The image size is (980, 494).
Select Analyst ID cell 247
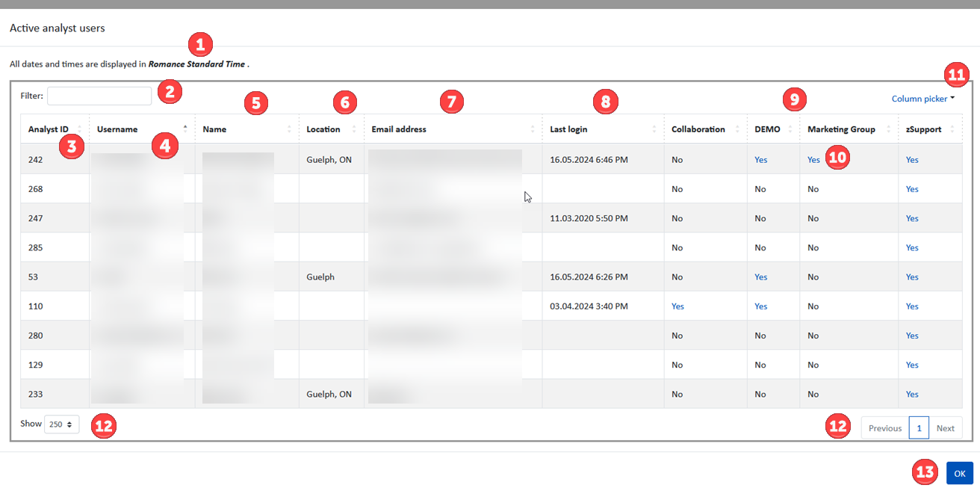pos(55,218)
